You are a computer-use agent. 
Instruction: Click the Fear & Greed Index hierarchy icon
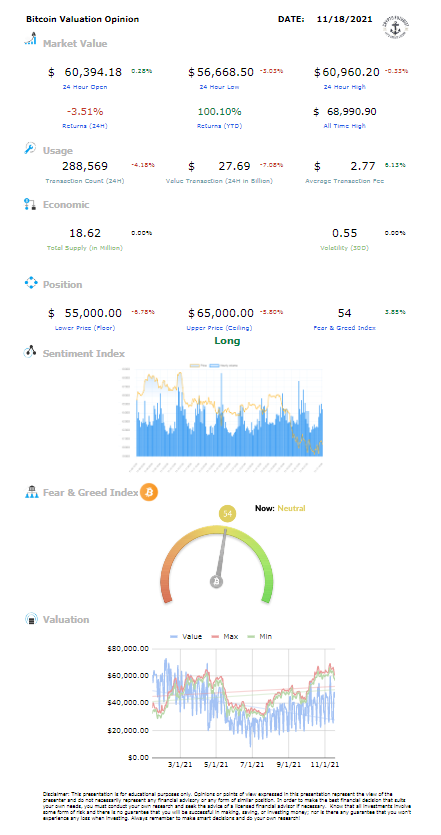pyautogui.click(x=31, y=492)
